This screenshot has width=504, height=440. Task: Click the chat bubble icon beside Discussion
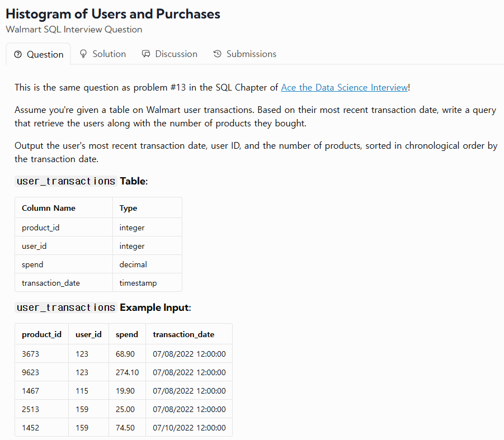point(146,54)
